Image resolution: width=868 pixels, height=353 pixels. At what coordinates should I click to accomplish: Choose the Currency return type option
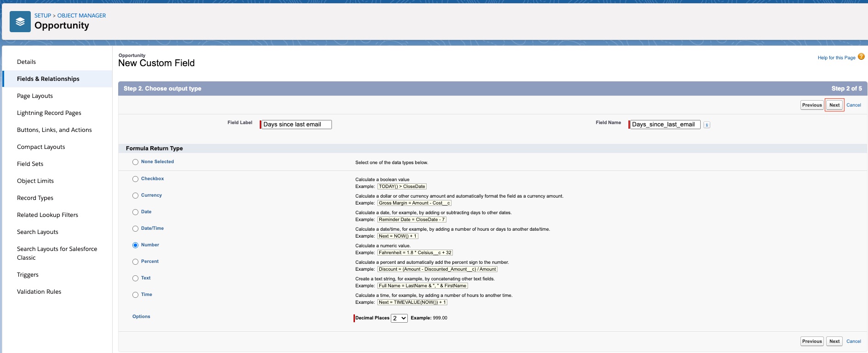pyautogui.click(x=135, y=196)
